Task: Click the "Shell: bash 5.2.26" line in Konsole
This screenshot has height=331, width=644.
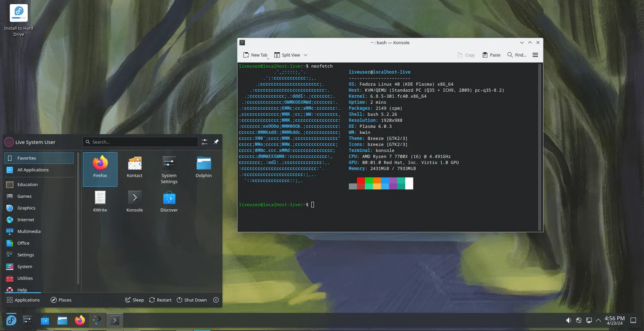Action: (373, 114)
